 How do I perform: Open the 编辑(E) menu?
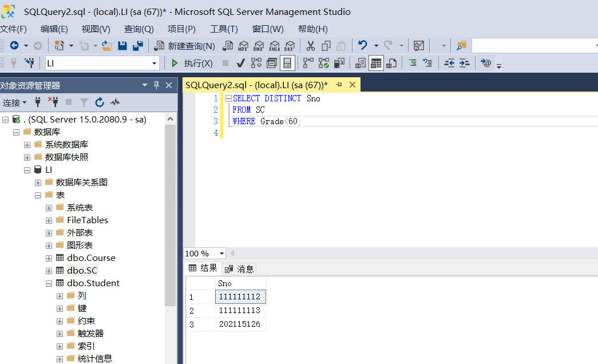(54, 29)
